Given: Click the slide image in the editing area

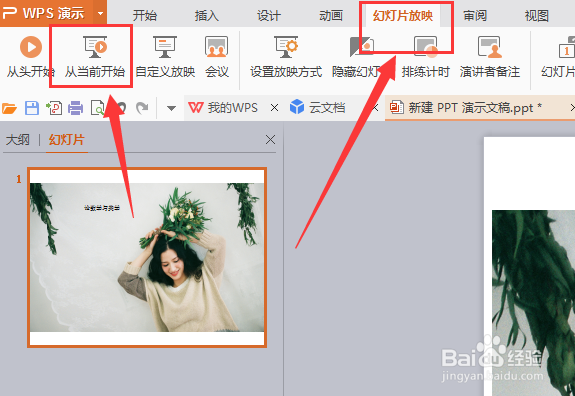Looking at the screenshot, I should (x=534, y=303).
